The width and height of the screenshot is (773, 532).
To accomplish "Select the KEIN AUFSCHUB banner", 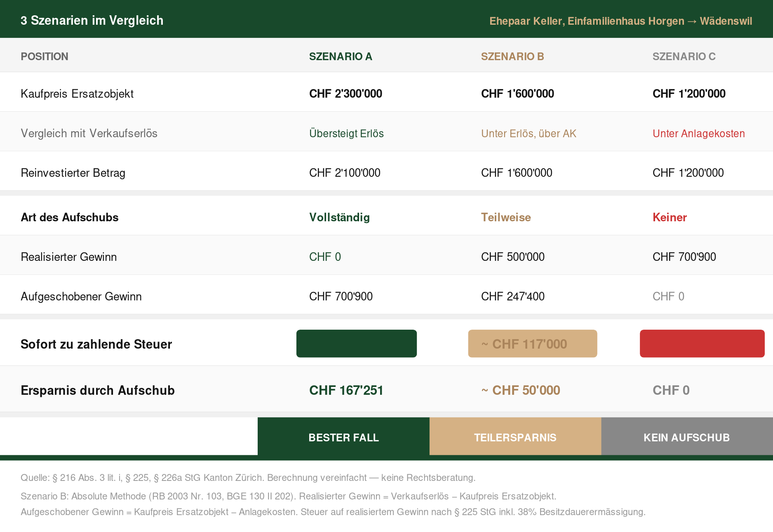I will (x=687, y=436).
